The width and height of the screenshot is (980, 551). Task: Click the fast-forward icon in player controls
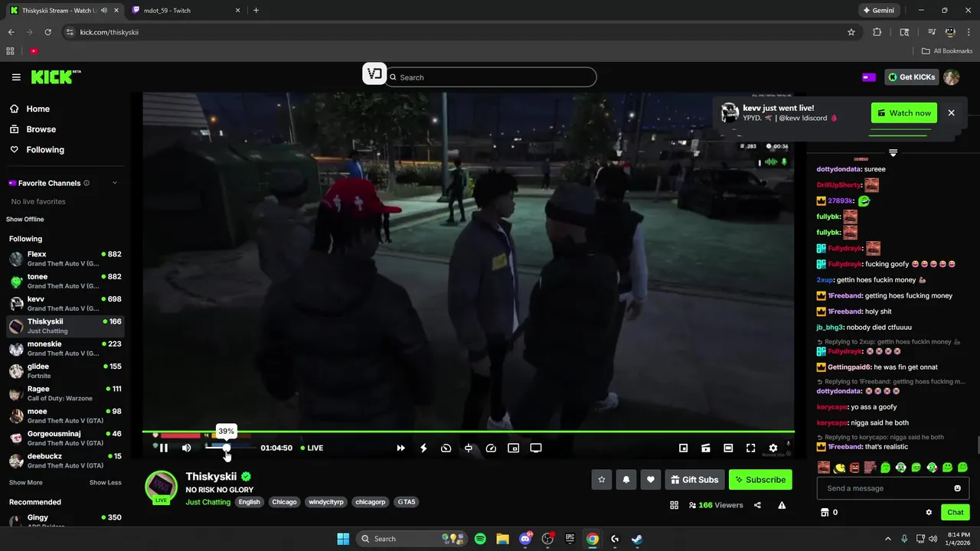pos(400,448)
